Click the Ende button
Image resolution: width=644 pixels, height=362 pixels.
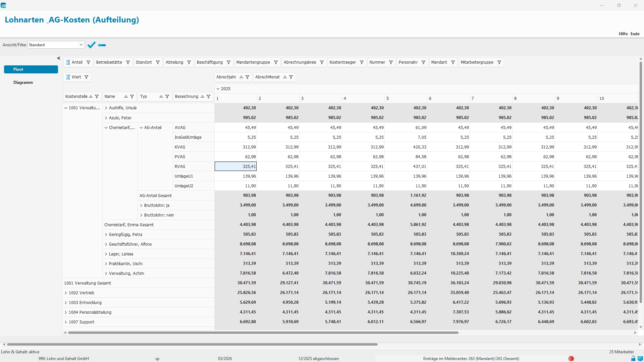635,34
